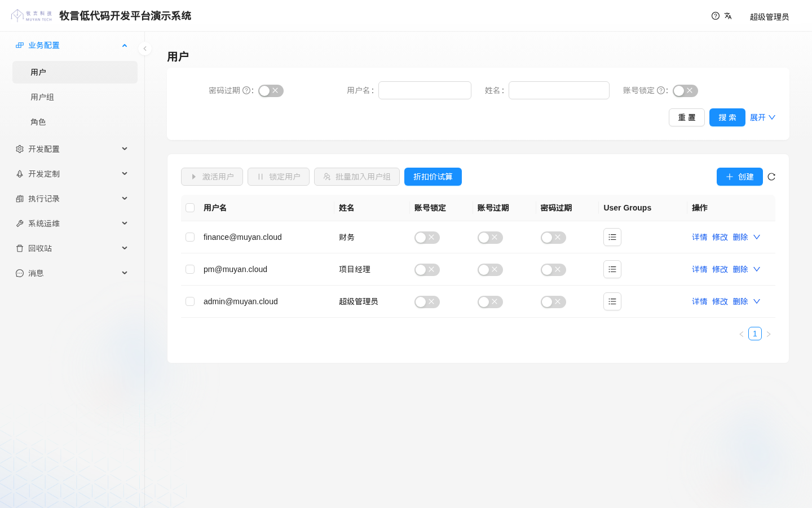Check the admin@muyan.cloud row checkbox

[x=190, y=301]
